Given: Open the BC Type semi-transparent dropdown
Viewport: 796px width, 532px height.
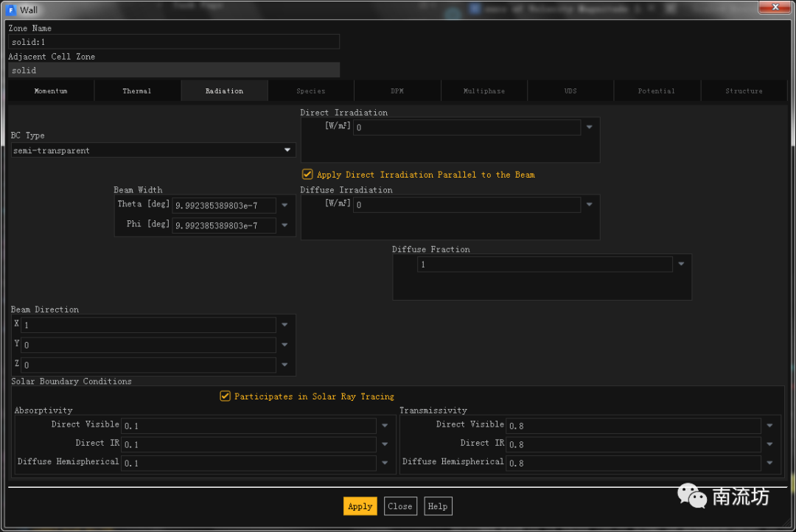Looking at the screenshot, I should click(287, 150).
